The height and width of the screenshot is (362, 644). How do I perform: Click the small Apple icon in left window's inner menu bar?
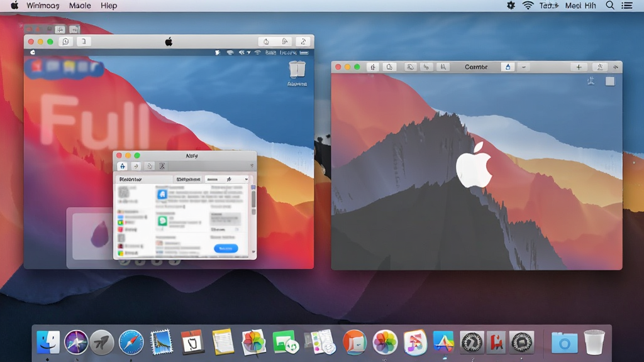click(33, 53)
